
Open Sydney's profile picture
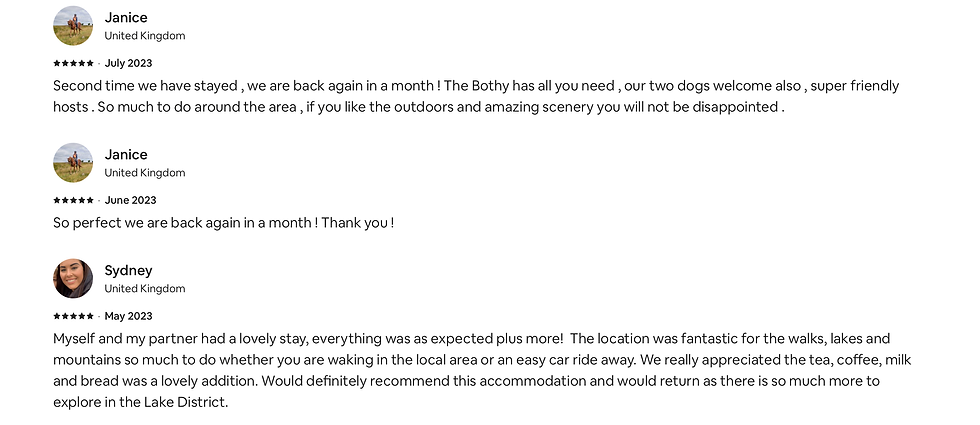73,279
